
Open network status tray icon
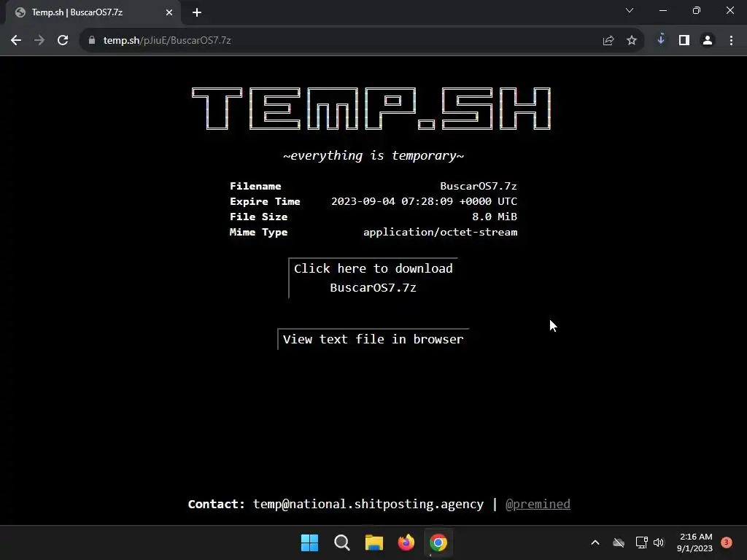tap(641, 542)
